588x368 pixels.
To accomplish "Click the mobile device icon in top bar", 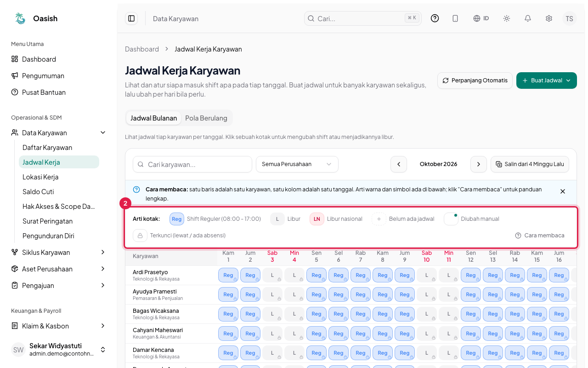I will (455, 18).
